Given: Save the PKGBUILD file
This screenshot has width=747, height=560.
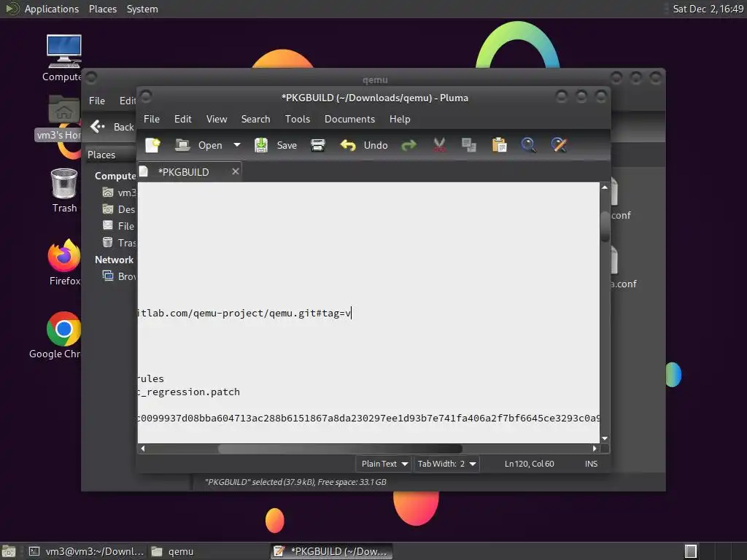Looking at the screenshot, I should [x=275, y=145].
